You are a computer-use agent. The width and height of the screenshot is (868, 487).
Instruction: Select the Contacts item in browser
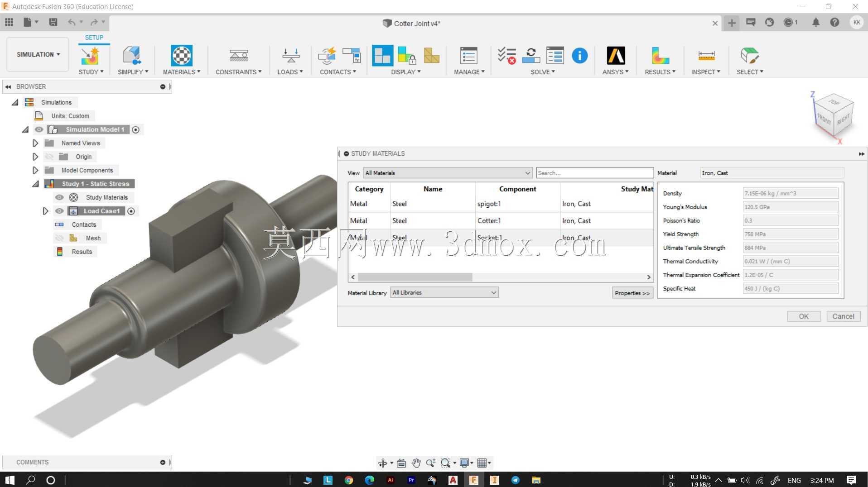[x=84, y=224]
